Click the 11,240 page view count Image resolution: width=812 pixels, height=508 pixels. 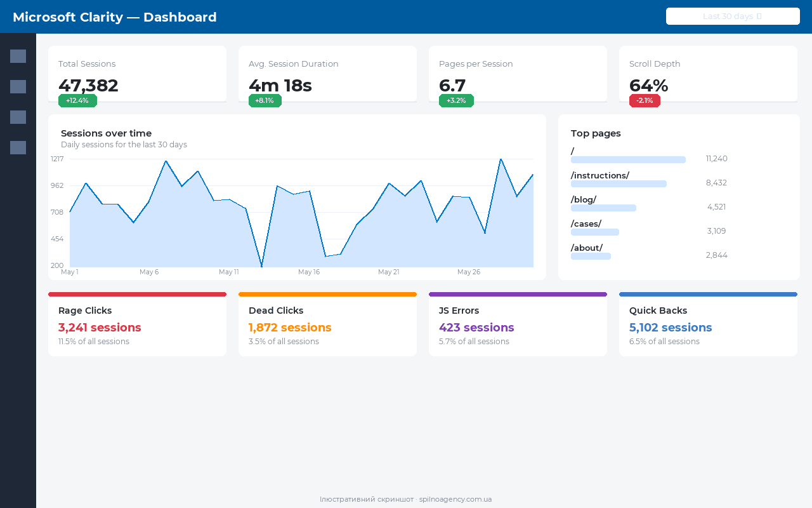pos(717,159)
